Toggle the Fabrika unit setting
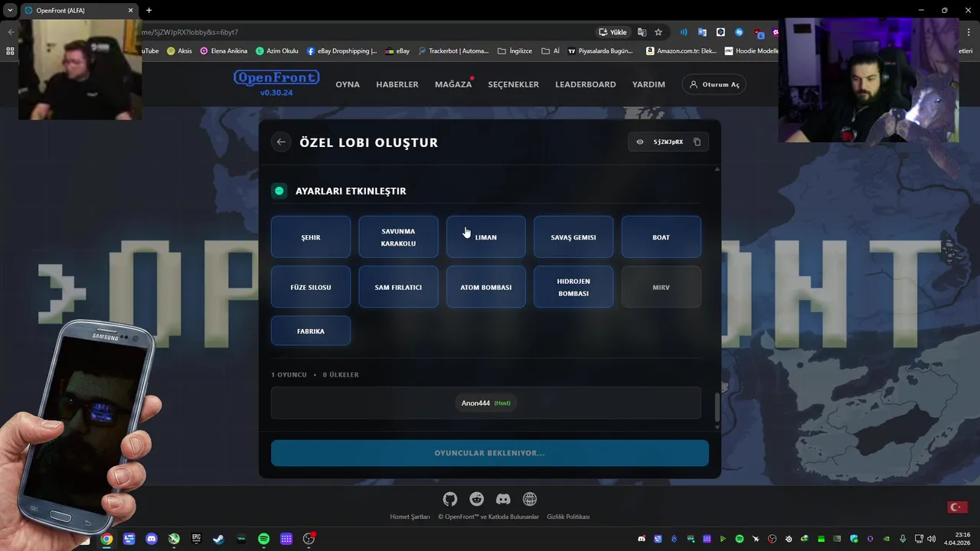This screenshot has height=551, width=980. click(311, 331)
